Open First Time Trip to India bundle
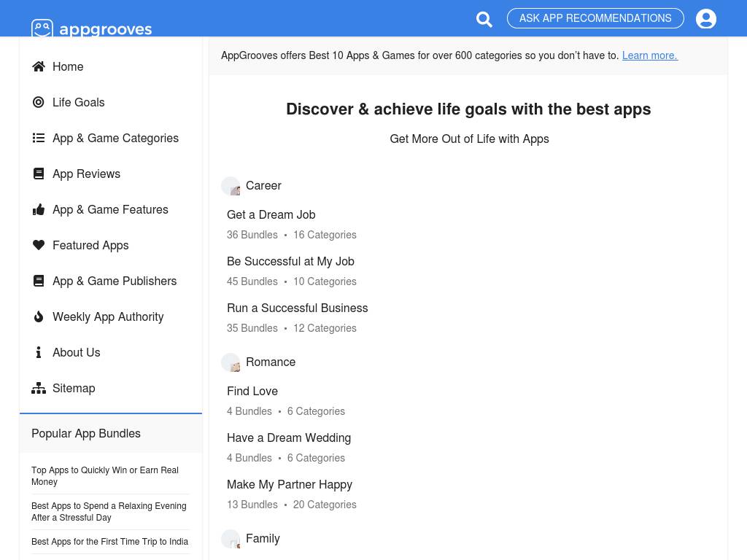 [109, 542]
